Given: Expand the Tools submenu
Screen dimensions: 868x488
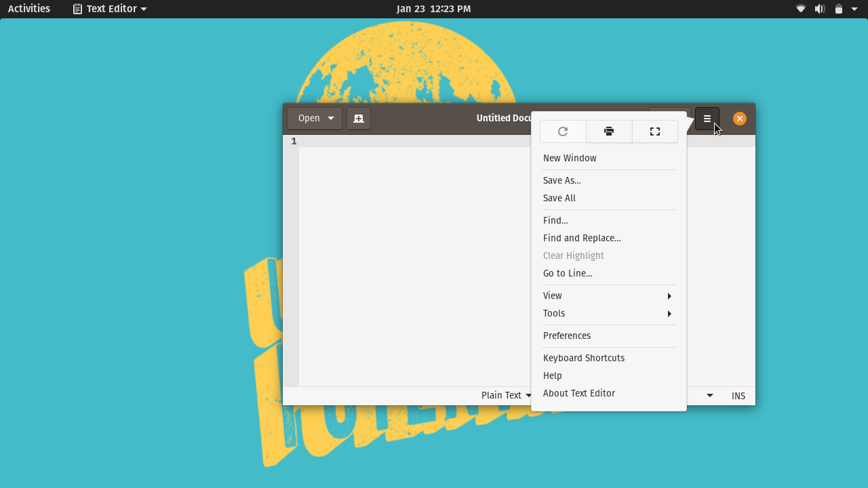Looking at the screenshot, I should click(609, 313).
